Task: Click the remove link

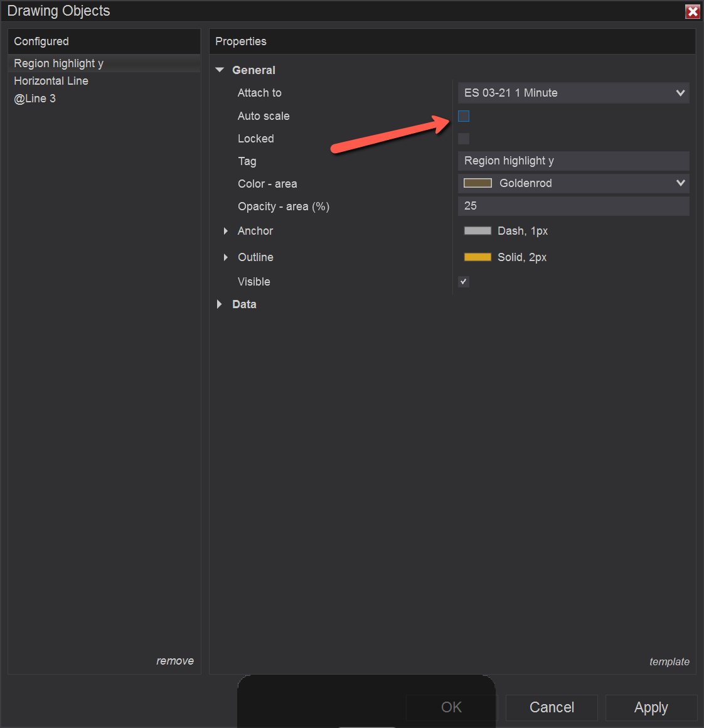Action: click(x=175, y=661)
